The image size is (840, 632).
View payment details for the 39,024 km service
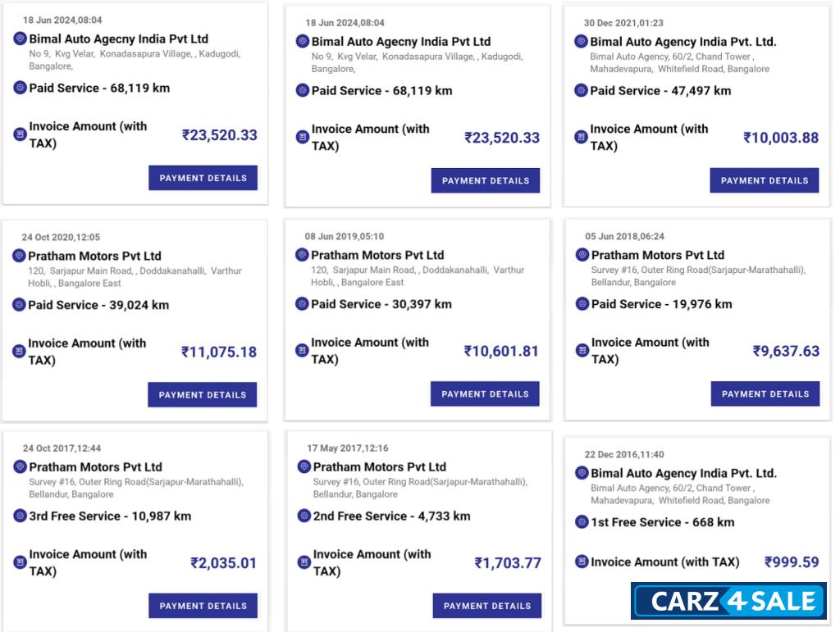point(203,394)
